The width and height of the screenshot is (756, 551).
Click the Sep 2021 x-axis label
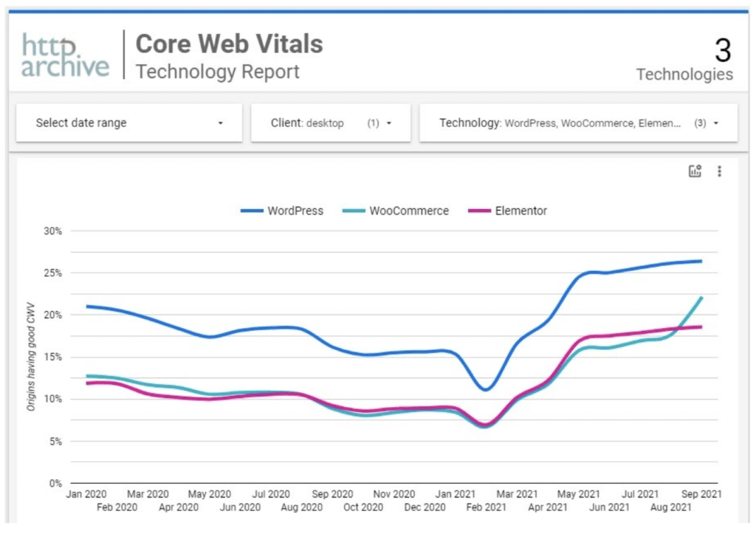[x=700, y=493]
